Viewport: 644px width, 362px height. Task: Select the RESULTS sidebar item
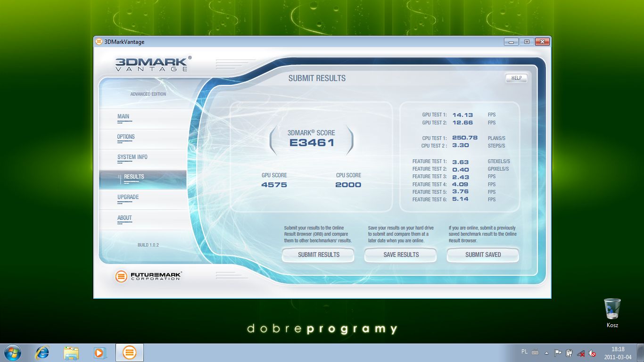(x=143, y=180)
